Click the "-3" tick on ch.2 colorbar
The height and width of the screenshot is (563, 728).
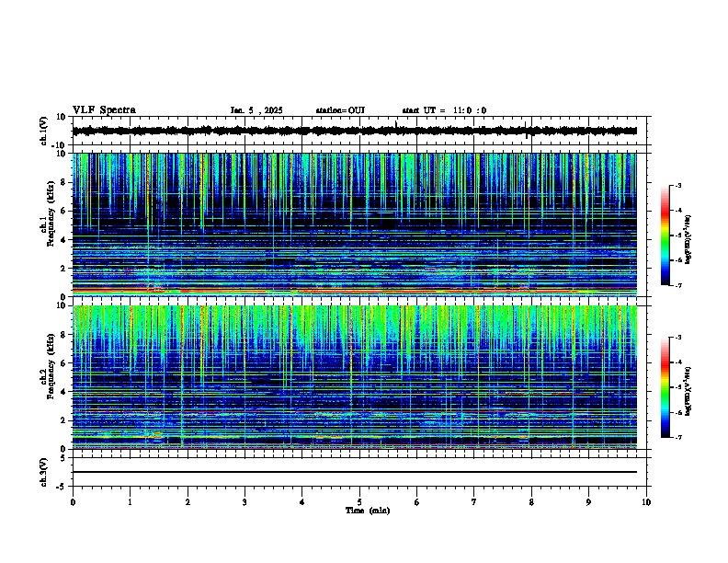pos(678,338)
